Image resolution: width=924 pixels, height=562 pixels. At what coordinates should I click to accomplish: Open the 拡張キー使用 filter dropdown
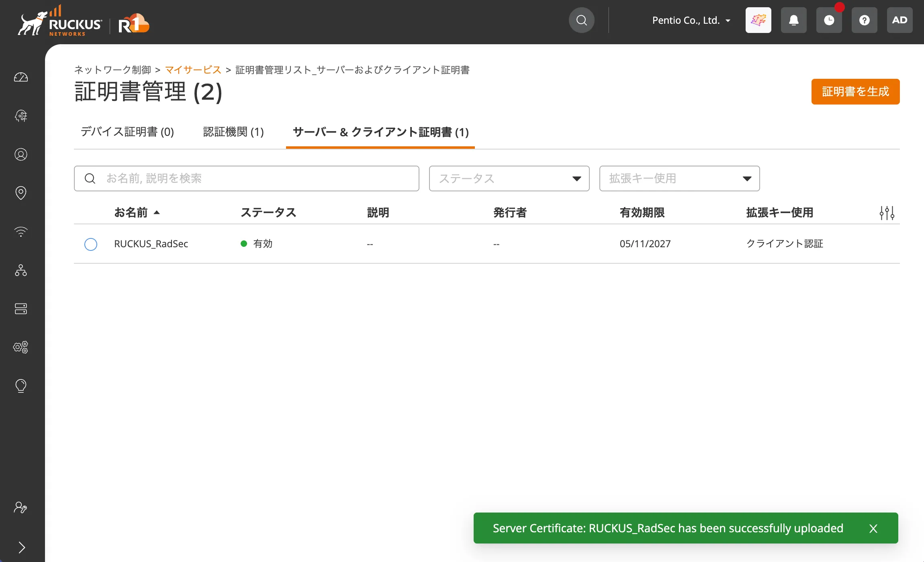(679, 178)
